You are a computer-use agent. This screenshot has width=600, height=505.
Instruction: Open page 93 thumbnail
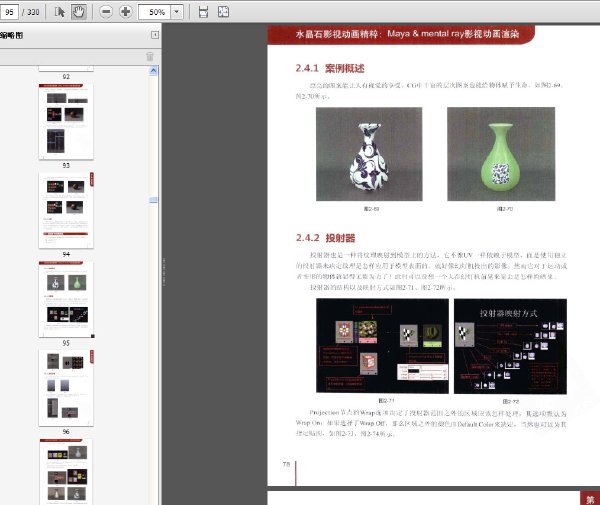[x=66, y=122]
